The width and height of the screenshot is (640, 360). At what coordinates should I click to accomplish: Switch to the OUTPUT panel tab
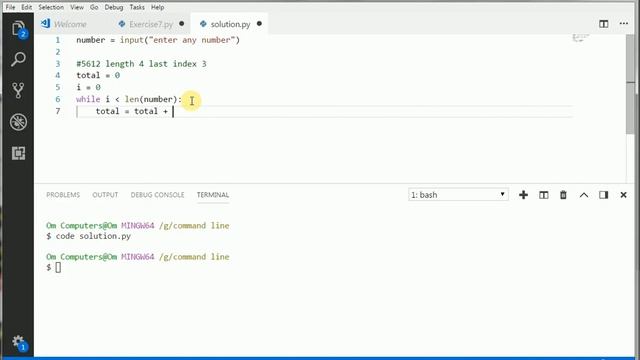pyautogui.click(x=105, y=195)
